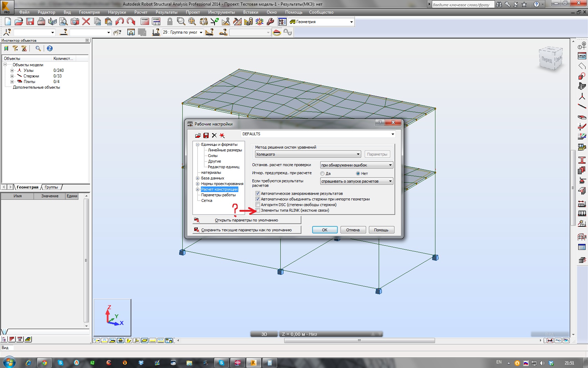Click the red delete X in dialog toolbar
Viewport: 588px width, 368px height.
pyautogui.click(x=222, y=135)
